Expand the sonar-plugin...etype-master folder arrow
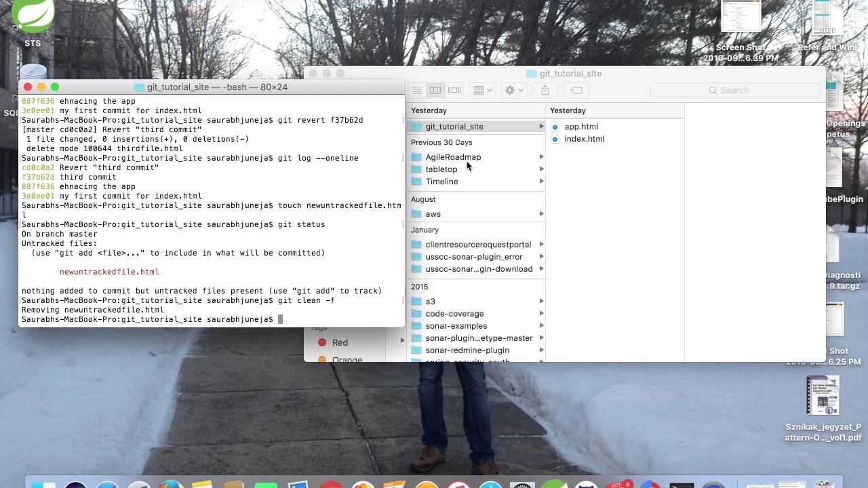868x488 pixels. coord(541,338)
